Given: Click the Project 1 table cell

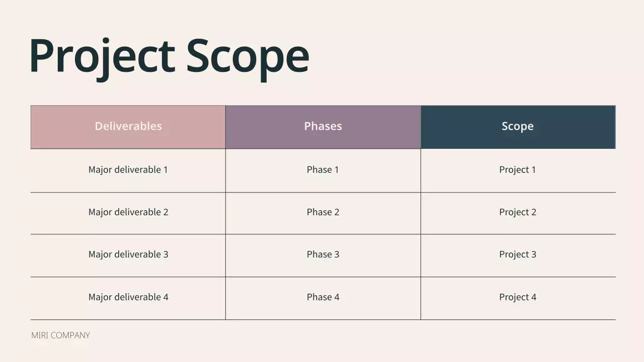Looking at the screenshot, I should coord(518,170).
